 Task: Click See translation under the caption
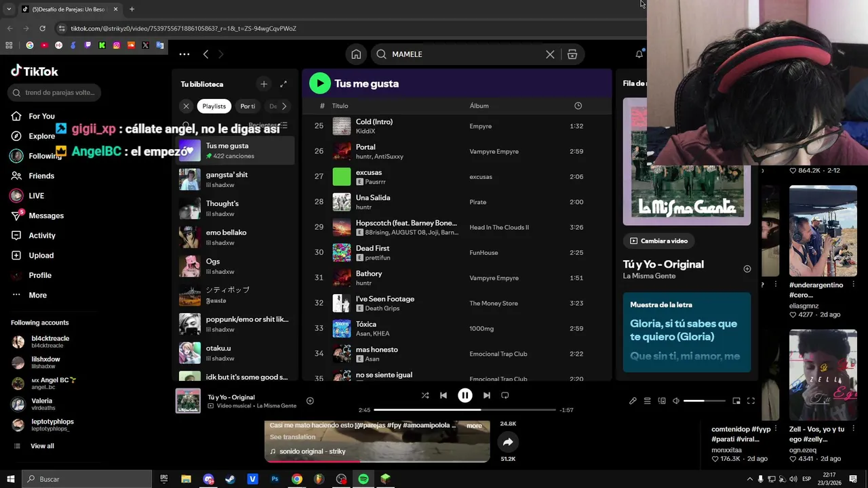[293, 437]
